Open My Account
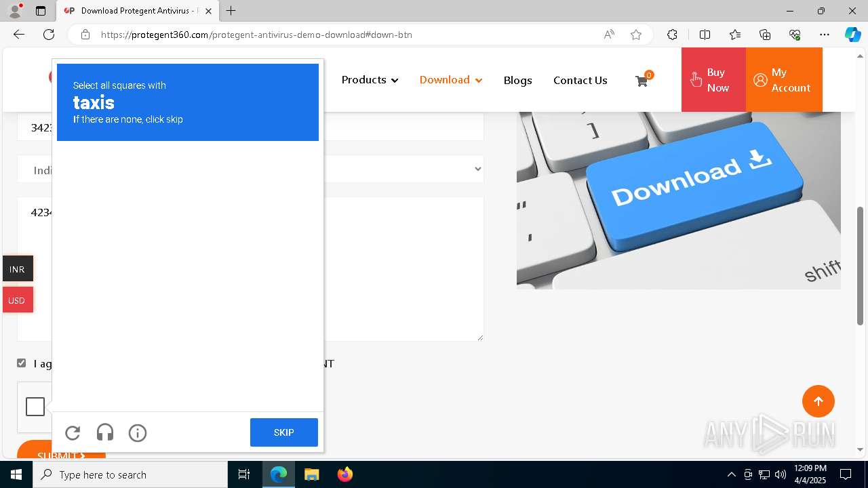The image size is (868, 488). click(784, 80)
